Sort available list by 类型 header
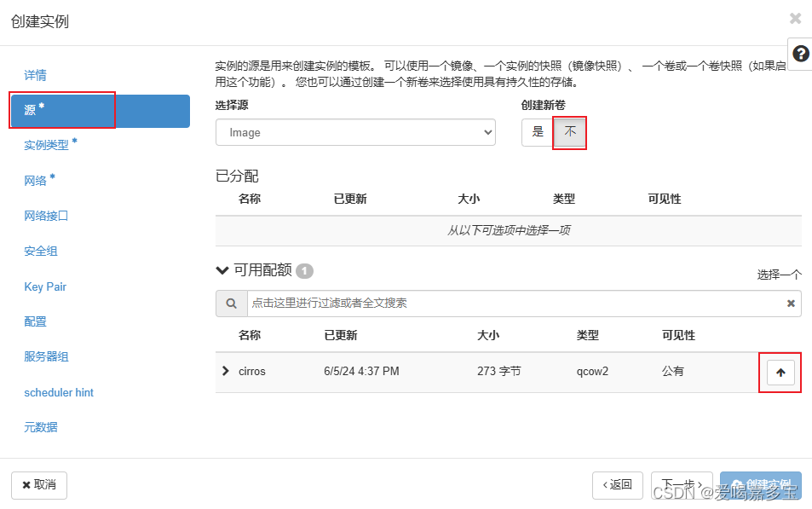 (588, 335)
